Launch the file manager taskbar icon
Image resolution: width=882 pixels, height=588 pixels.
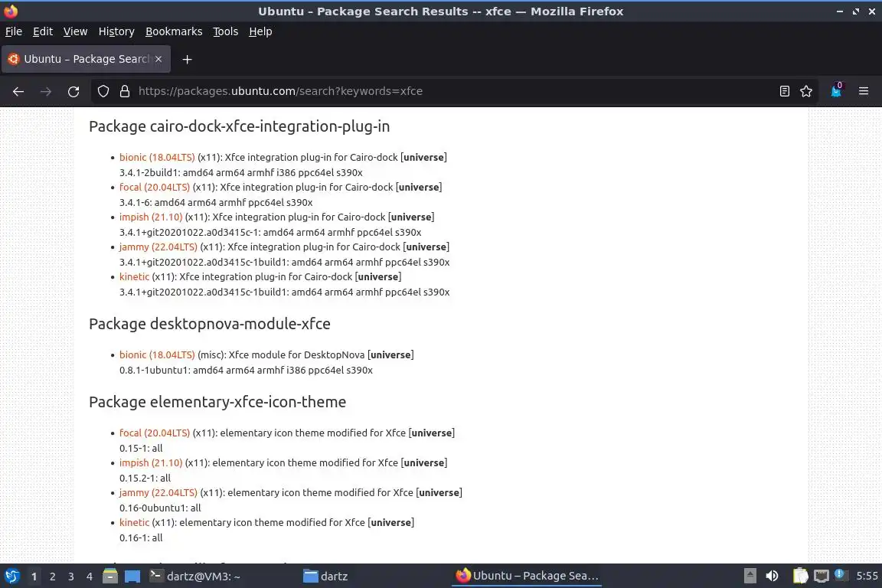click(x=110, y=577)
